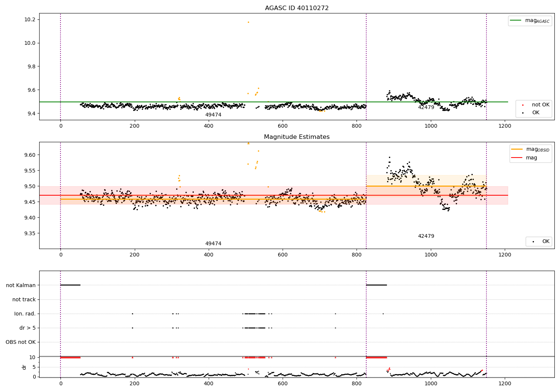The width and height of the screenshot is (560, 392).
Task: Click the 10 tick on the dr axis
Action: coord(32,358)
